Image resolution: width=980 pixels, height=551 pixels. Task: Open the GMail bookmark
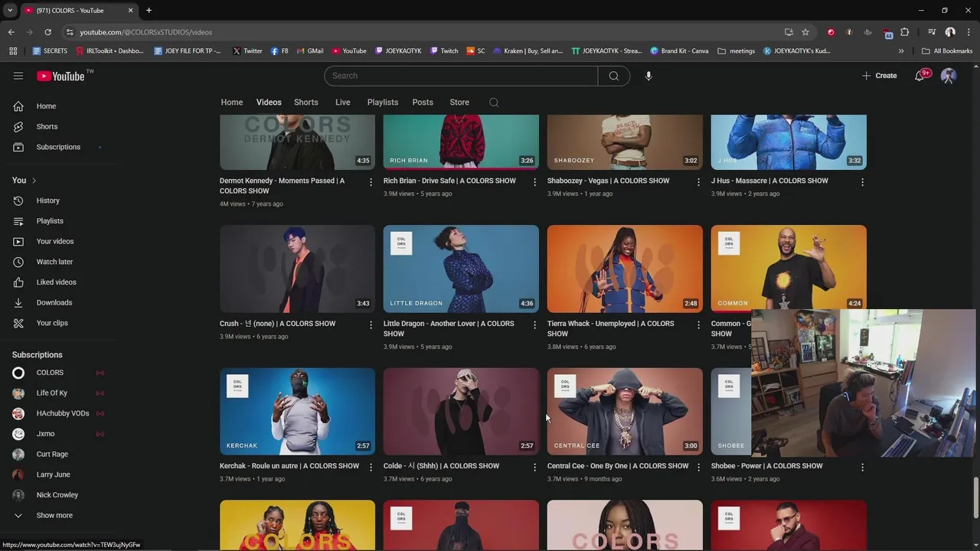[x=310, y=51]
